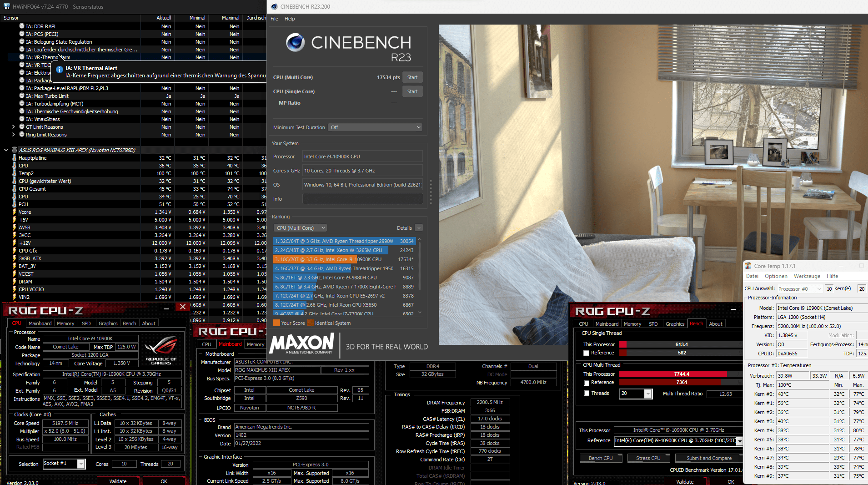The height and width of the screenshot is (485, 868).
Task: Open Cinebench Help menu
Action: tap(290, 19)
